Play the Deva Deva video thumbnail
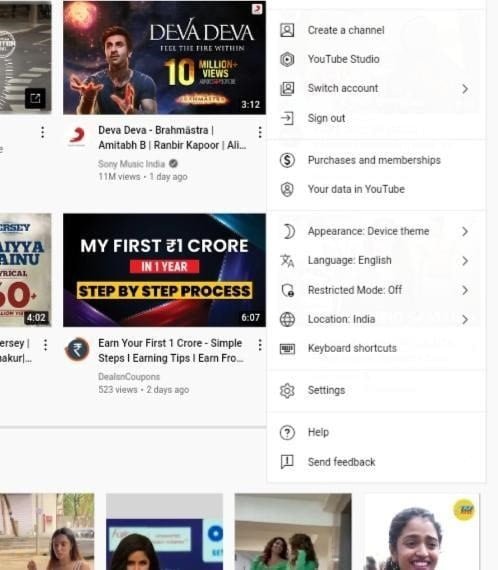The width and height of the screenshot is (498, 570). coord(164,57)
